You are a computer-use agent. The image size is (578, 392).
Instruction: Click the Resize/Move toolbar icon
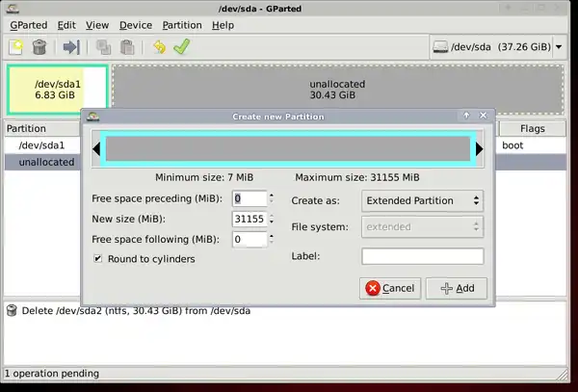(71, 46)
